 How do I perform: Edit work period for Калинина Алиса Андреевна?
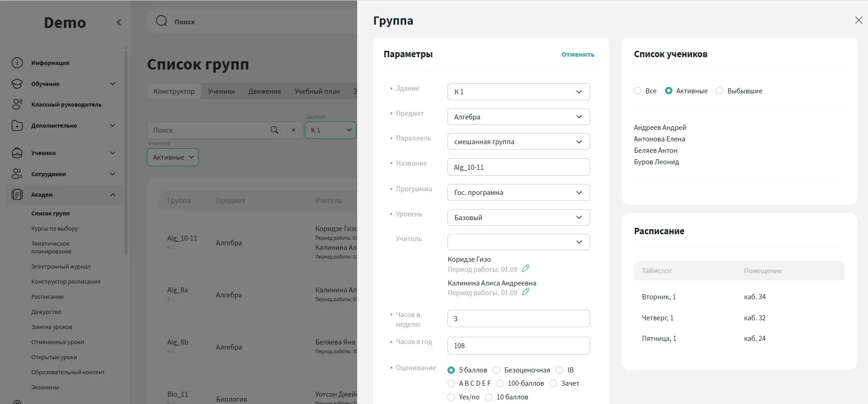[526, 292]
